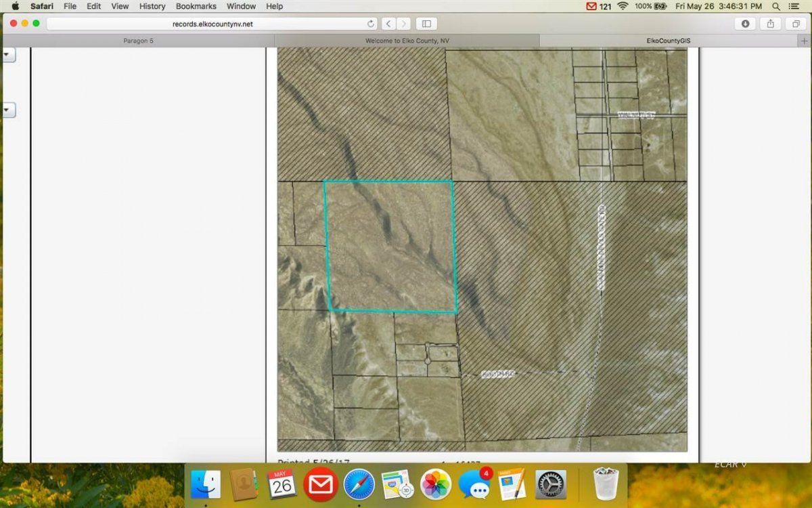The width and height of the screenshot is (812, 508).
Task: Open Notification Center from the menu bar
Action: tap(796, 6)
